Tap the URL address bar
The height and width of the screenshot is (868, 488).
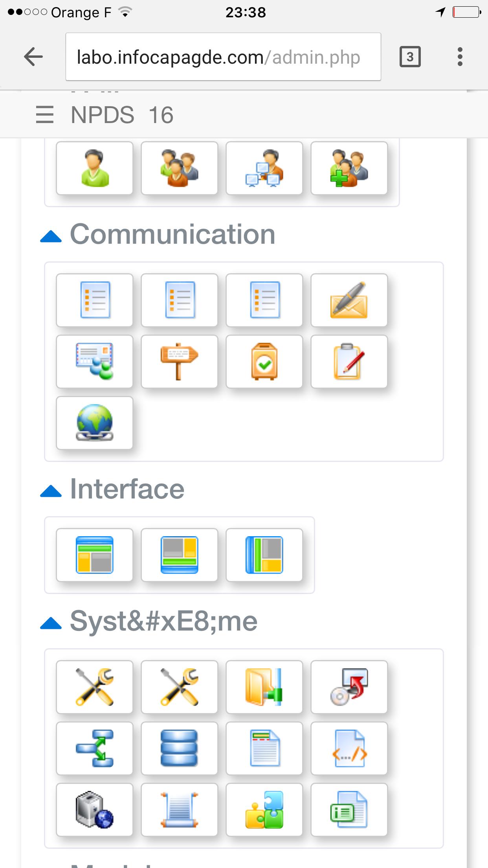223,57
